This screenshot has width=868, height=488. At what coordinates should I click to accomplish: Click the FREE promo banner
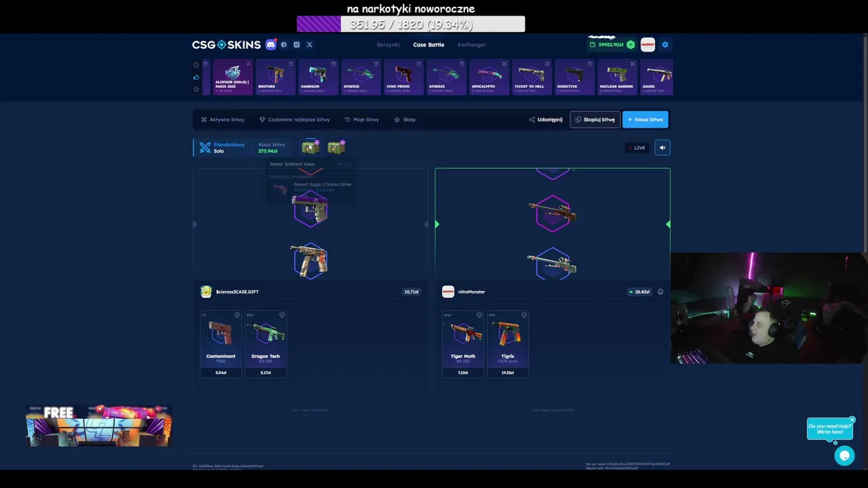click(99, 426)
